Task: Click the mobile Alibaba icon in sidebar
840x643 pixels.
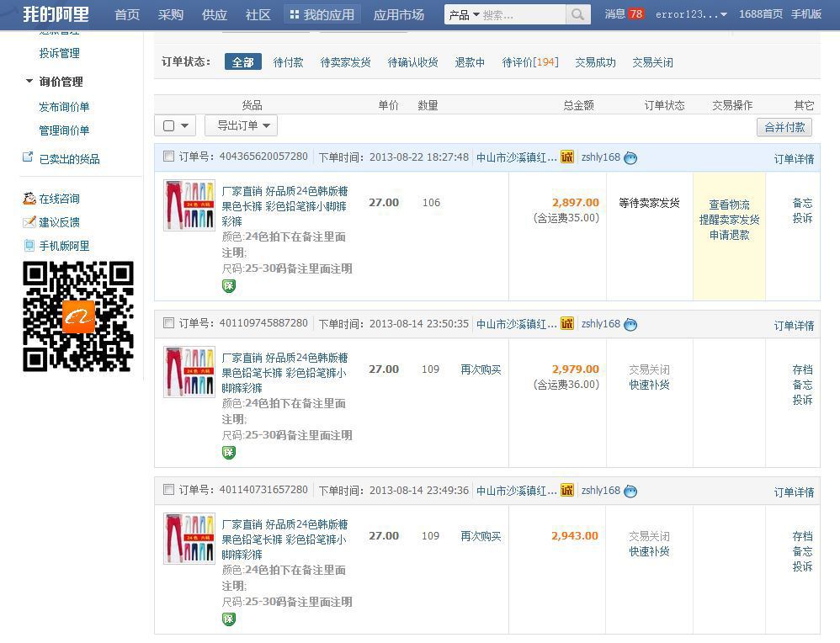Action: click(29, 246)
